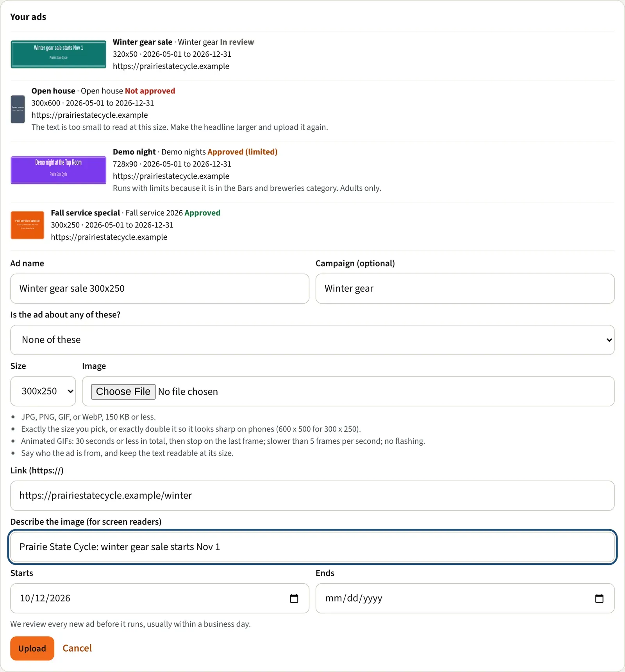Focus the Campaign (optional) input field
The height and width of the screenshot is (672, 625).
[465, 289]
